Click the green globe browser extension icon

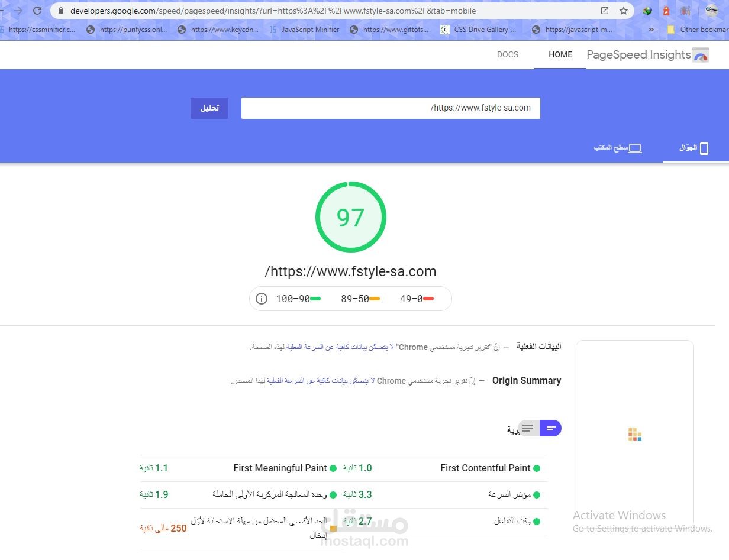(x=648, y=11)
